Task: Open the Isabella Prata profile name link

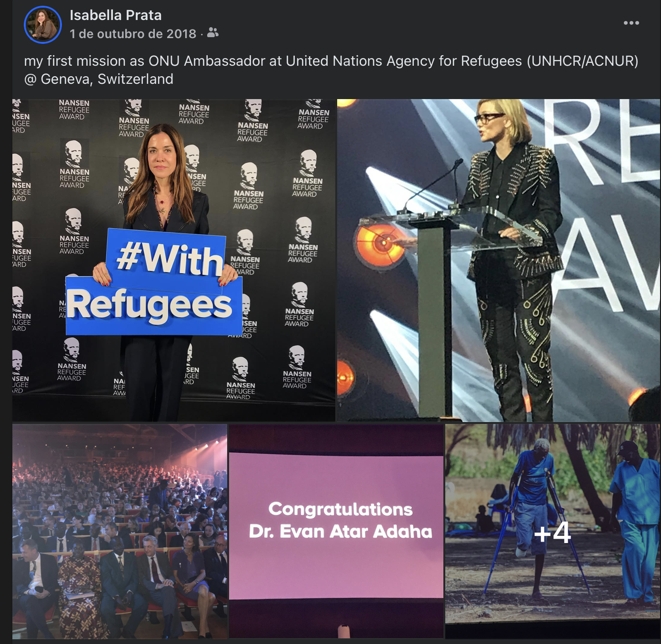Action: click(116, 15)
